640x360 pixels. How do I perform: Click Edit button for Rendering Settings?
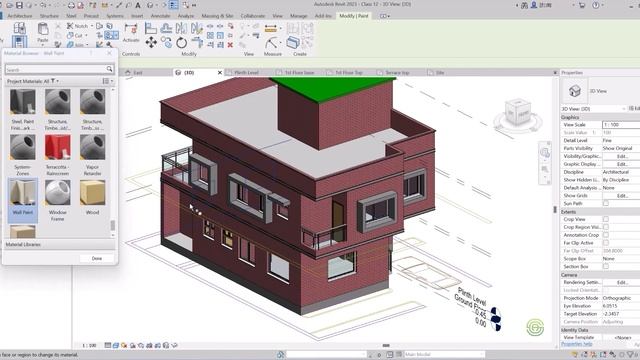click(621, 282)
